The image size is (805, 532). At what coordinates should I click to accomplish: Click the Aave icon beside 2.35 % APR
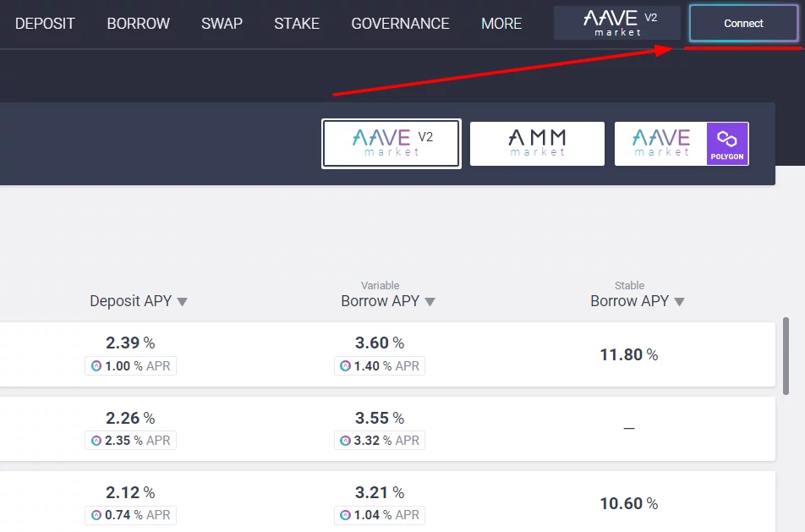point(96,441)
